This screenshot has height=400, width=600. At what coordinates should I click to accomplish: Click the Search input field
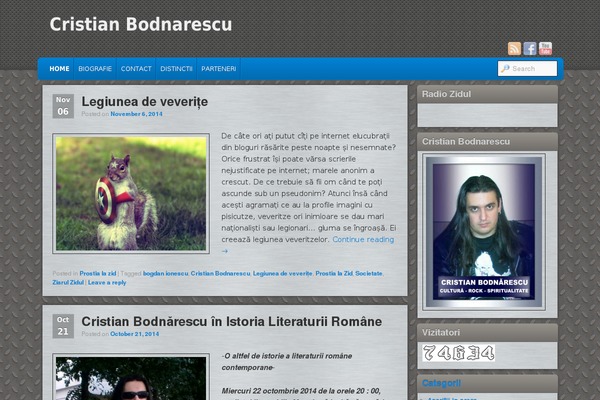[527, 69]
